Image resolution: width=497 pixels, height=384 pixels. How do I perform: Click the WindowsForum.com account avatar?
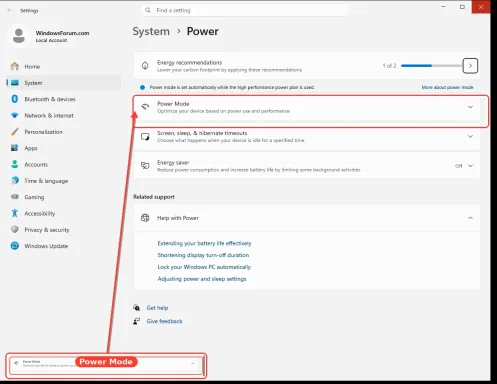[19, 36]
